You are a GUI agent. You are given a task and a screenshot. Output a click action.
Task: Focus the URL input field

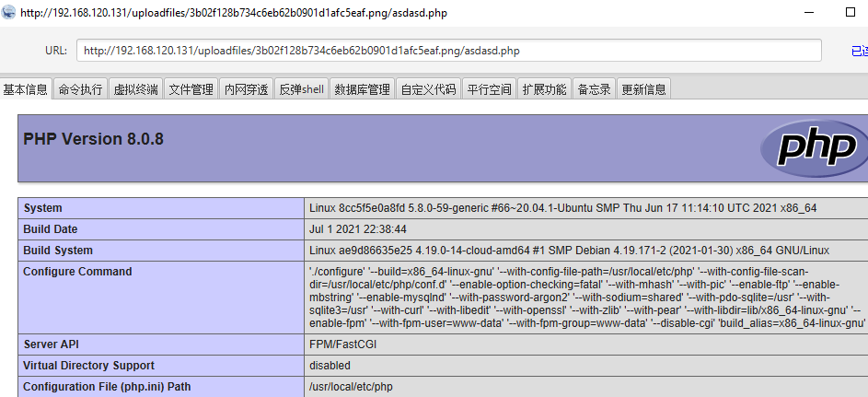pyautogui.click(x=448, y=51)
